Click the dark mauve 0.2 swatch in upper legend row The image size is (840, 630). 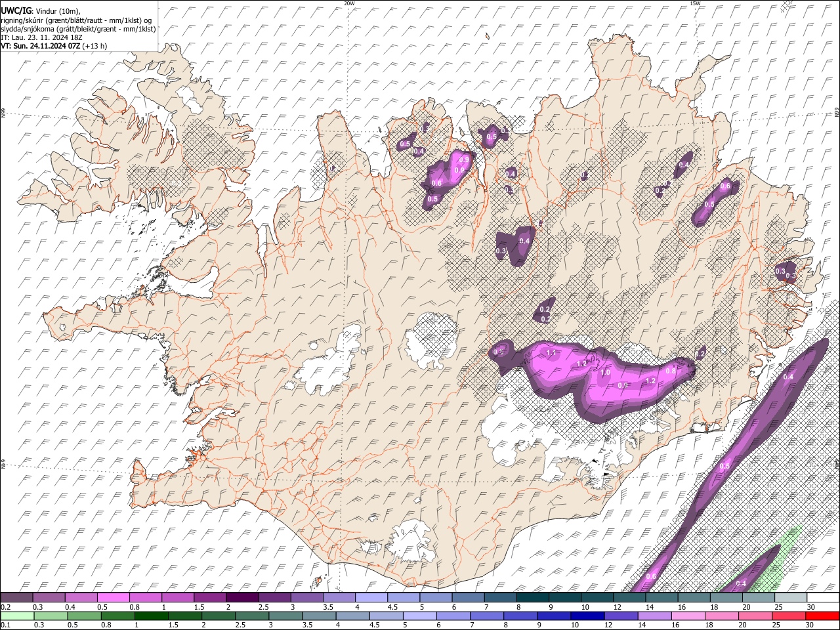click(16, 597)
